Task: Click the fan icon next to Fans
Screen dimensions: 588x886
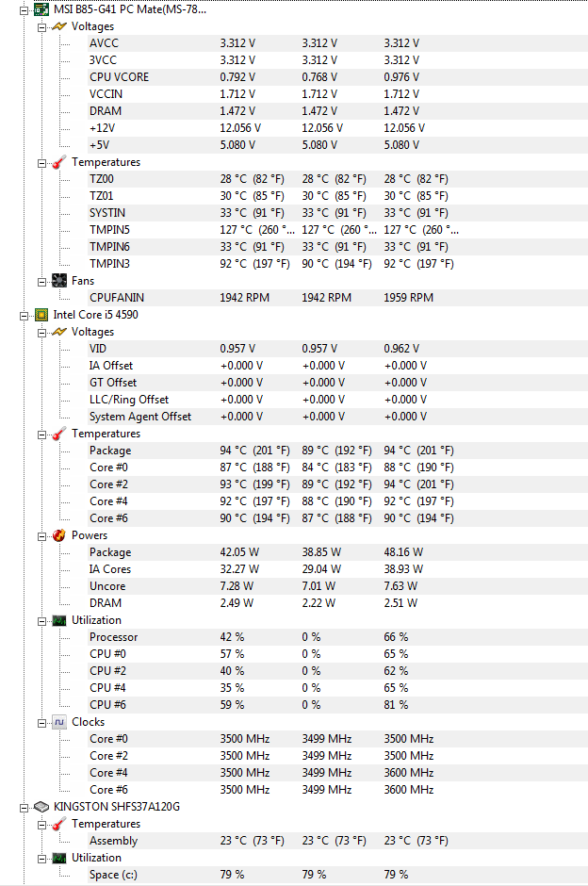Action: [x=59, y=281]
